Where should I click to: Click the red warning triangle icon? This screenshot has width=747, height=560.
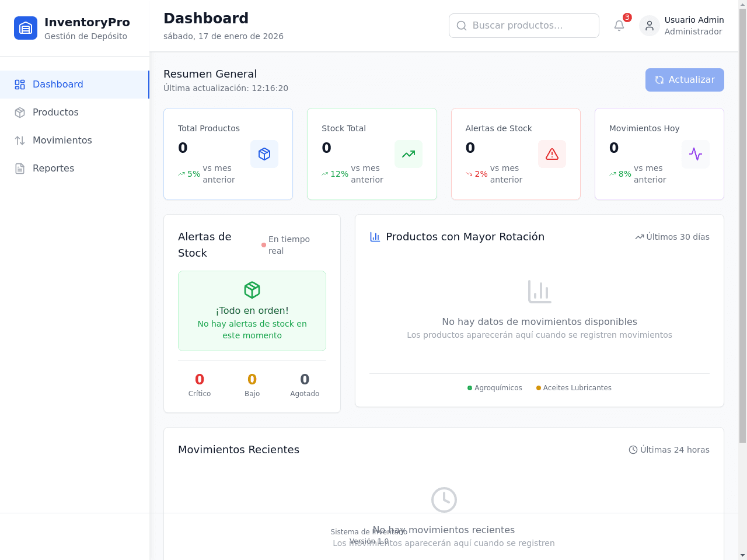click(552, 154)
